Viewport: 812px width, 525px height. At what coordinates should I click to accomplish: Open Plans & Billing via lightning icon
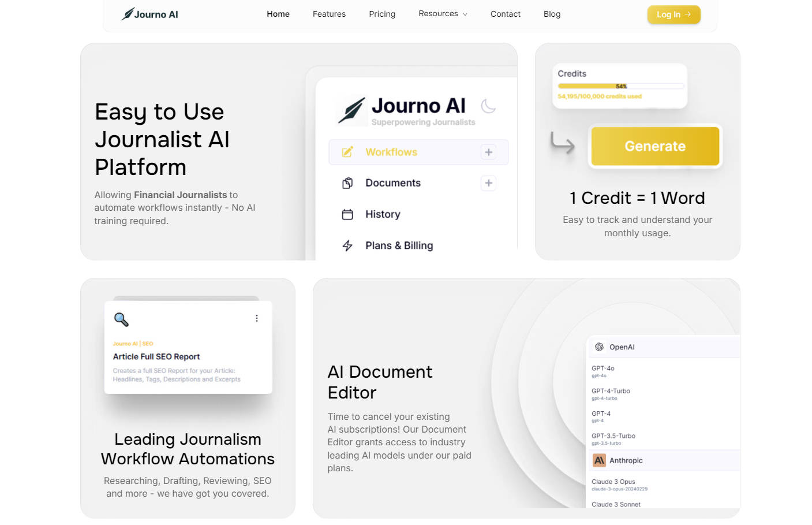click(347, 245)
